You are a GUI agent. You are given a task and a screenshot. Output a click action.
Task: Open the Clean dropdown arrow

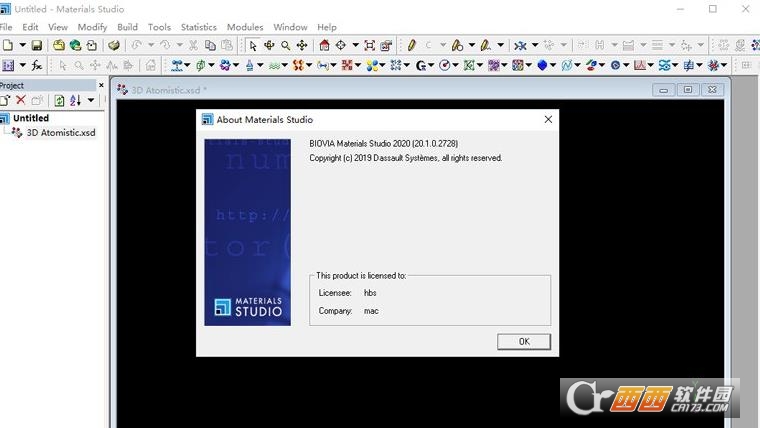(x=535, y=46)
